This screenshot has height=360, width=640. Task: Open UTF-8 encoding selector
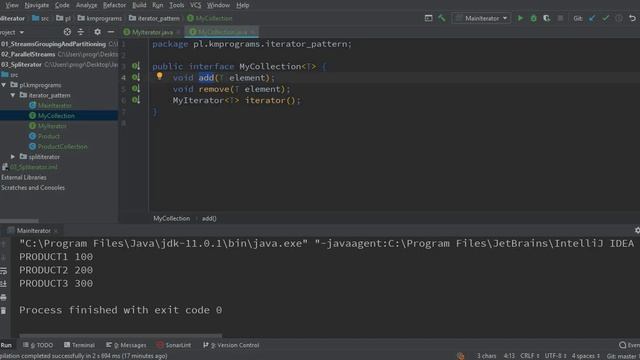pos(556,356)
